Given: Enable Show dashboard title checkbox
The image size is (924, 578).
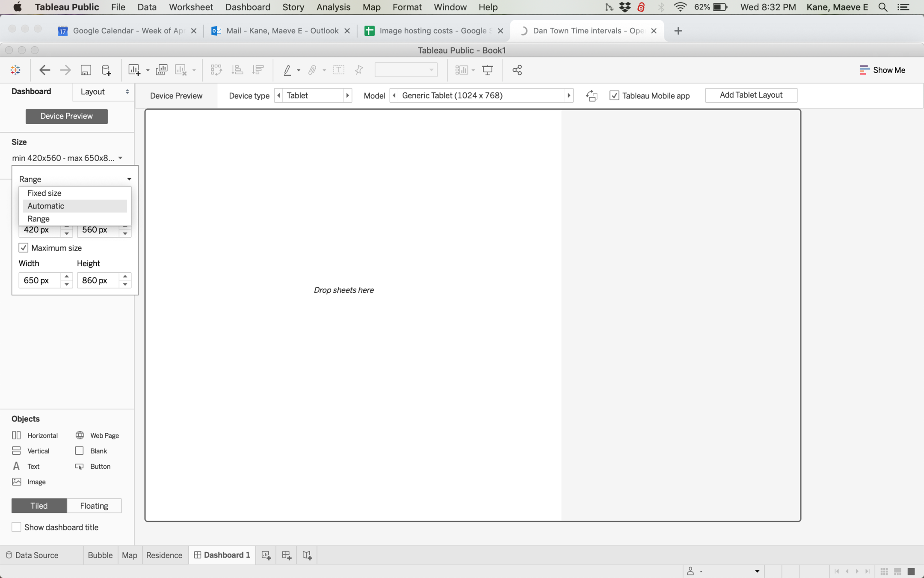Looking at the screenshot, I should coord(16,527).
